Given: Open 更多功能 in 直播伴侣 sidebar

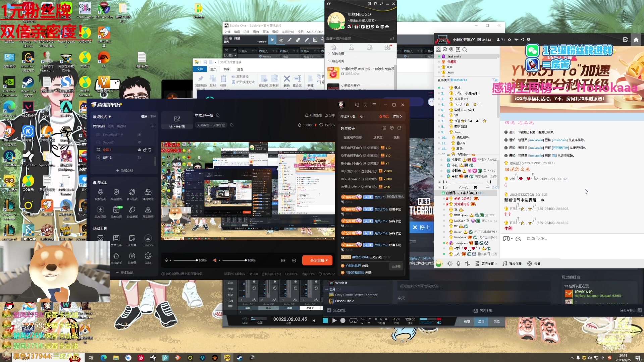Looking at the screenshot, I should (124, 273).
